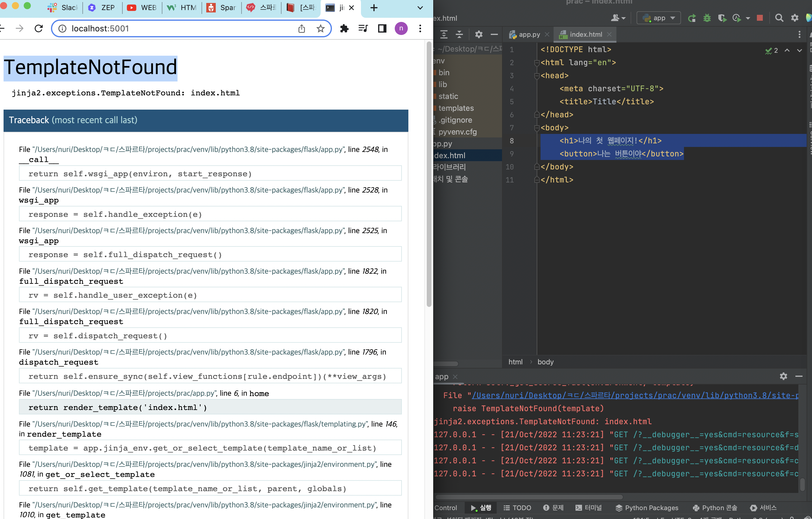The width and height of the screenshot is (812, 519).
Task: Open PyCharm IDE settings gear
Action: (795, 18)
